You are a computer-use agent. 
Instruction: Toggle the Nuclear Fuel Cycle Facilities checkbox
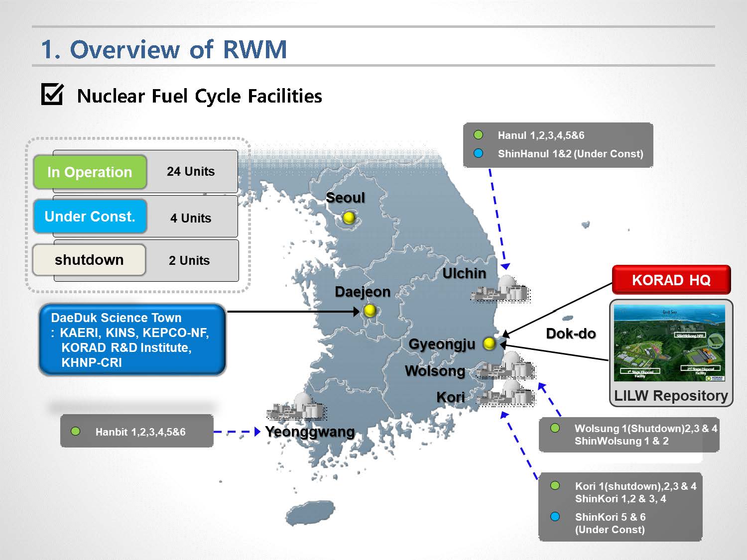(52, 95)
